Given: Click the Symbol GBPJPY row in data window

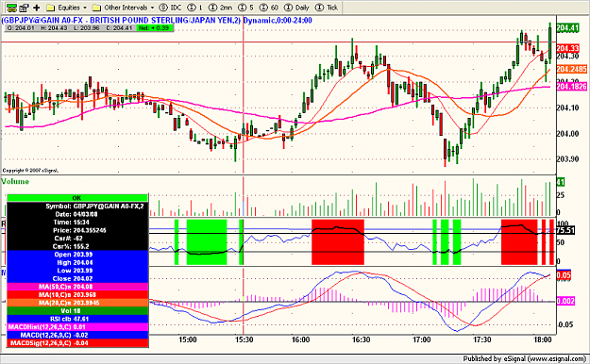Looking at the screenshot, I should click(77, 207).
